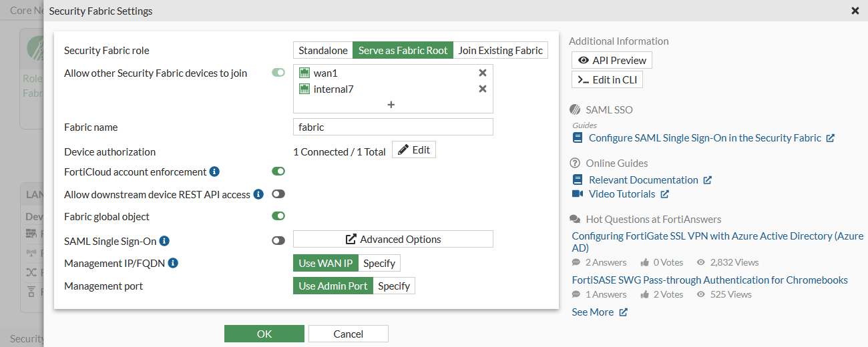Remove the internal7 interface entry
Viewport: 868px width, 347px height.
tap(483, 89)
